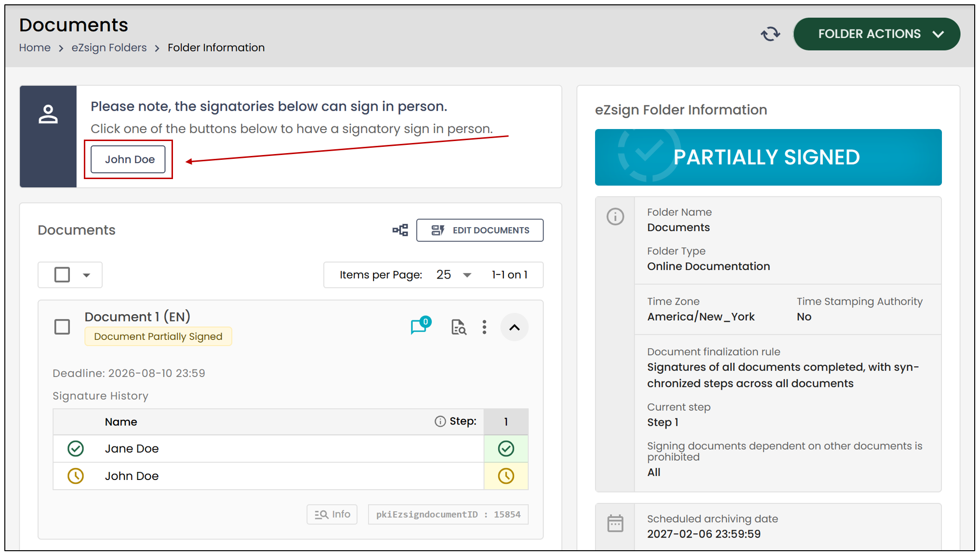The width and height of the screenshot is (980, 556).
Task: Open the Items per Page dropdown
Action: tap(453, 275)
